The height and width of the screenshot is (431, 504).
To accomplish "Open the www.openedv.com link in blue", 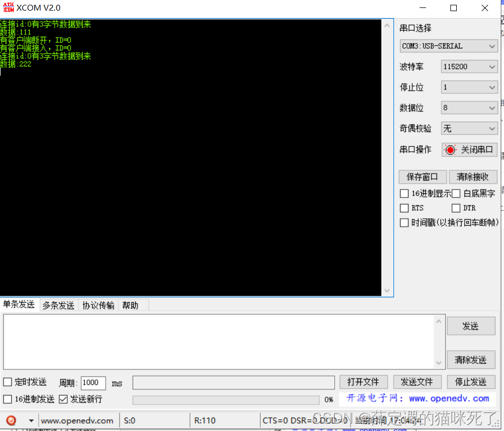I will pyautogui.click(x=449, y=399).
